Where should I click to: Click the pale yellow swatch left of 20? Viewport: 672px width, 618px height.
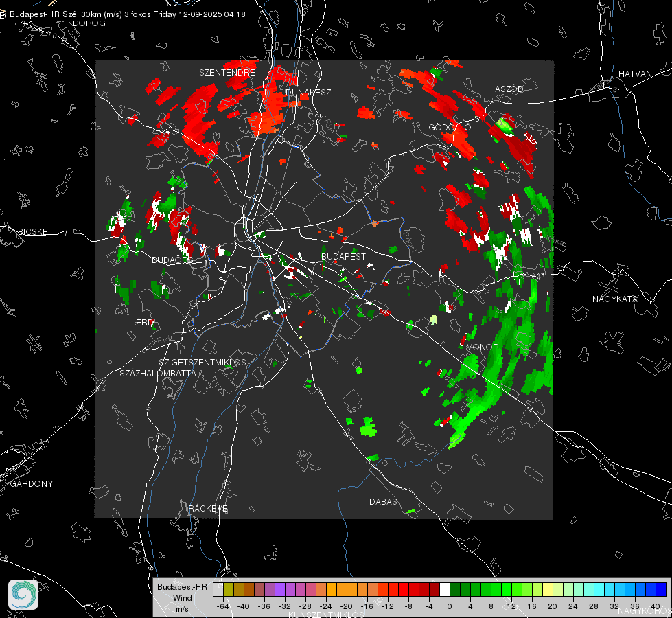[x=548, y=590]
